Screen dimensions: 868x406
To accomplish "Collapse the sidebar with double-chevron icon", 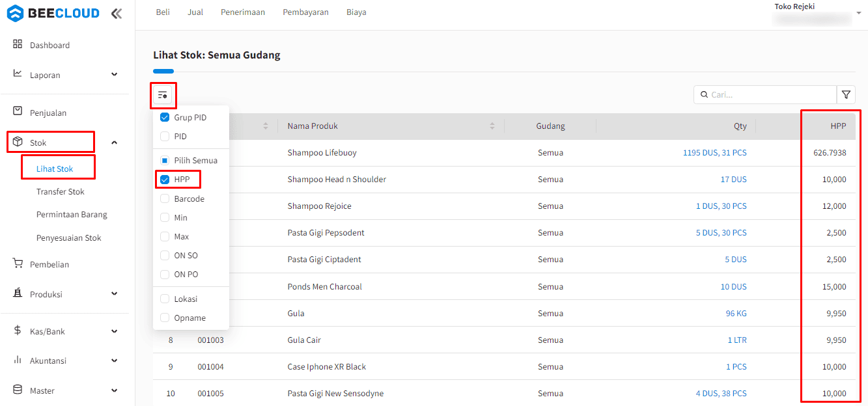I will (x=116, y=13).
